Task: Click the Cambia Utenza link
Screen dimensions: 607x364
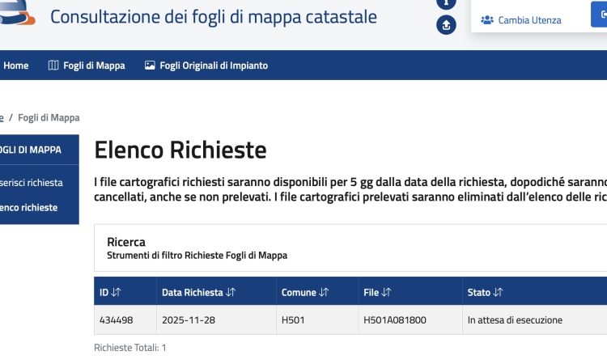Action: (x=529, y=20)
